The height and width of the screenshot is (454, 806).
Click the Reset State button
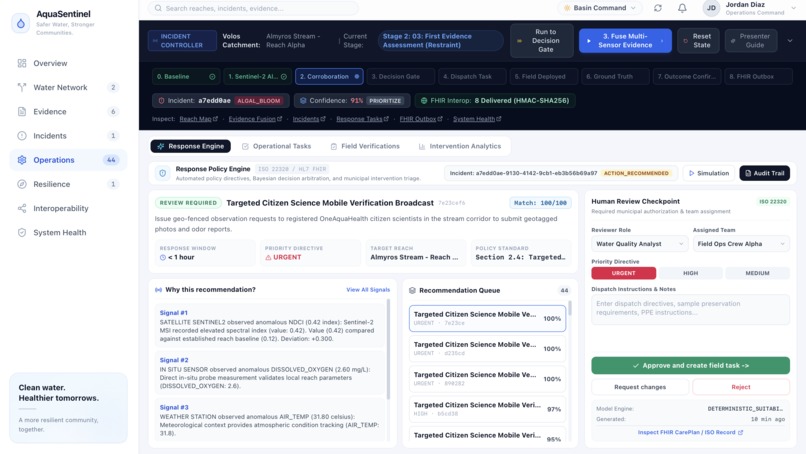pos(698,41)
